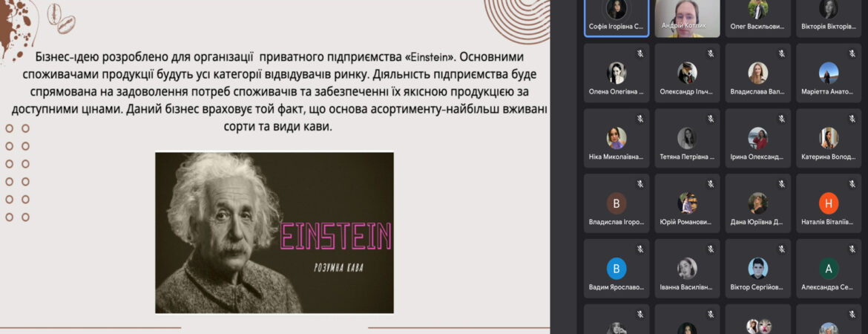Click the Einstein picture on the slide
Image resolution: width=868 pixels, height=334 pixels.
(274, 232)
